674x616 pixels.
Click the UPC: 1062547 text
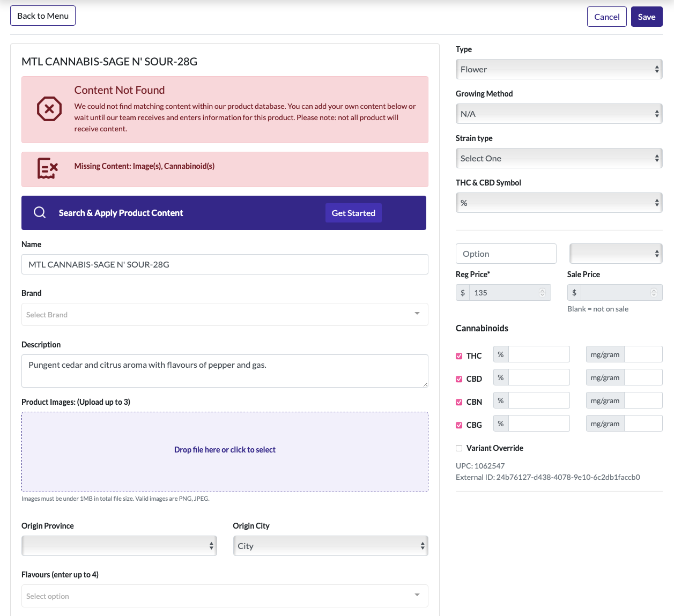coord(480,466)
